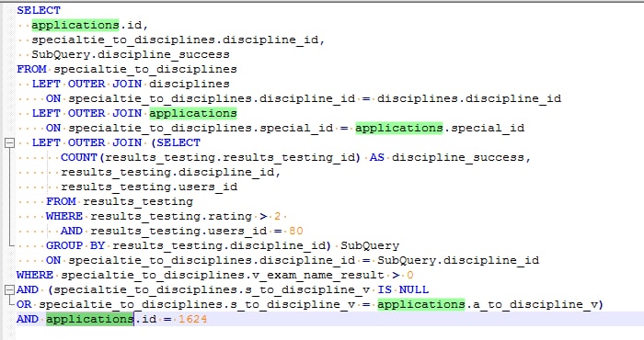644x340 pixels.
Task: Click the number 1624
Action: point(192,319)
